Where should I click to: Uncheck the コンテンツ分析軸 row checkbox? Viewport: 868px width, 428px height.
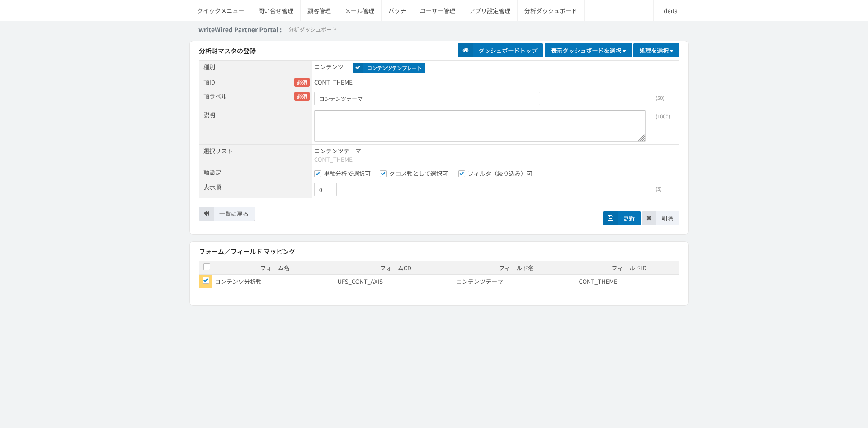pyautogui.click(x=206, y=281)
